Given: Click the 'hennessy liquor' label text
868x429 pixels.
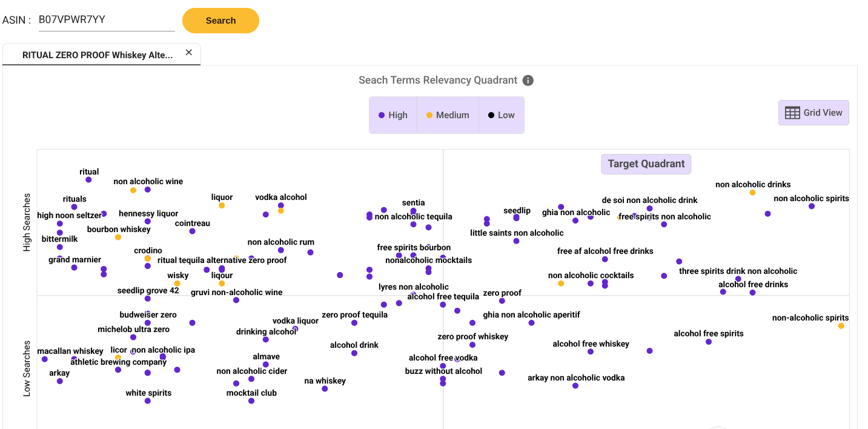Looking at the screenshot, I should pyautogui.click(x=148, y=214).
